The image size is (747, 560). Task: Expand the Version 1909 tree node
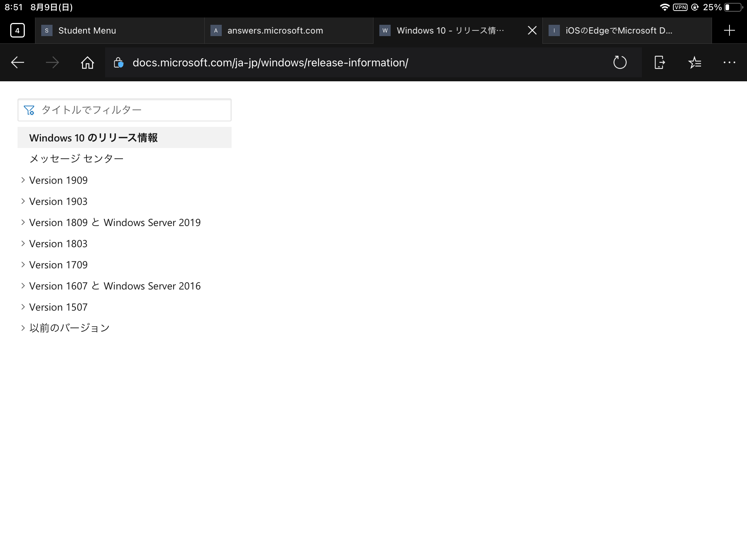click(23, 180)
